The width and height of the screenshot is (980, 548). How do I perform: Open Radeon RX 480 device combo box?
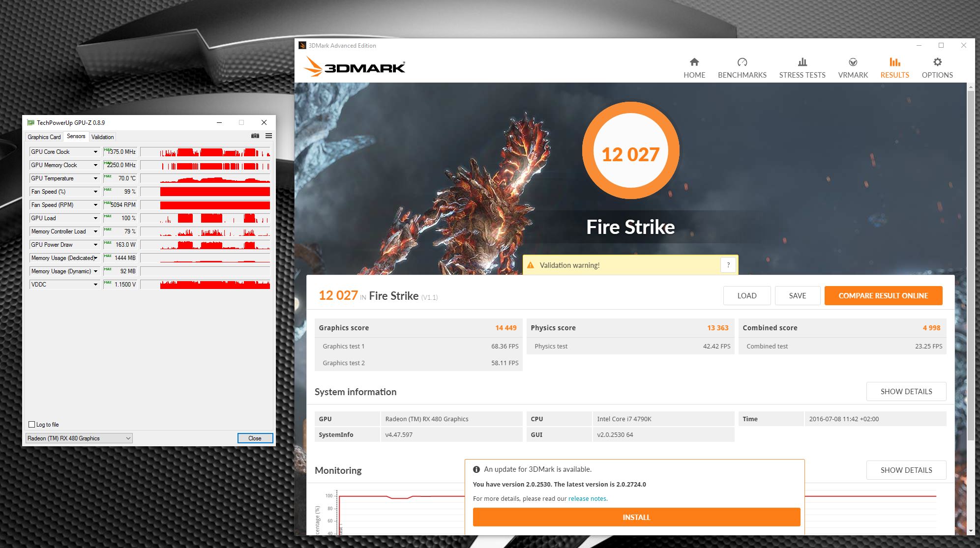click(79, 438)
